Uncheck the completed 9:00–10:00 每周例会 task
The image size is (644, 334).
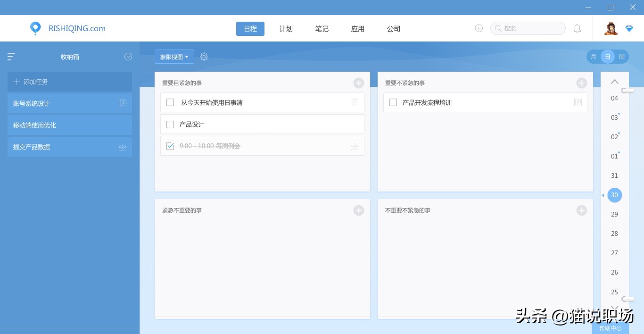click(x=170, y=146)
